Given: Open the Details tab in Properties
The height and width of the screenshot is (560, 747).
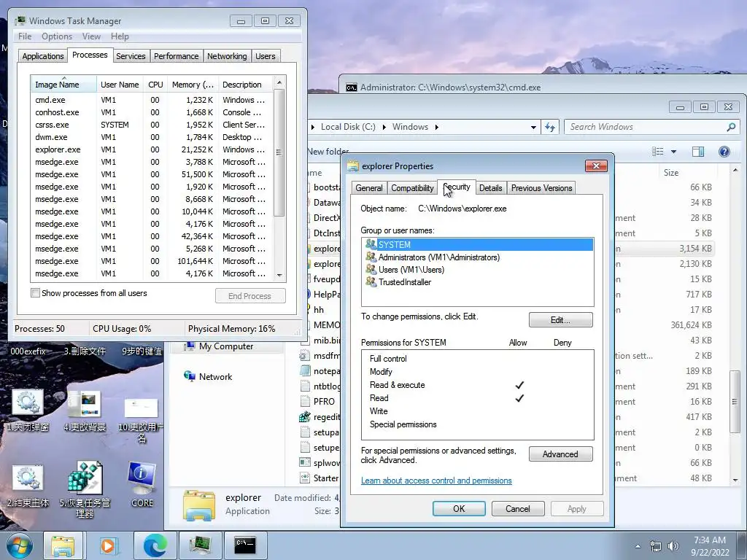Looking at the screenshot, I should pyautogui.click(x=490, y=188).
